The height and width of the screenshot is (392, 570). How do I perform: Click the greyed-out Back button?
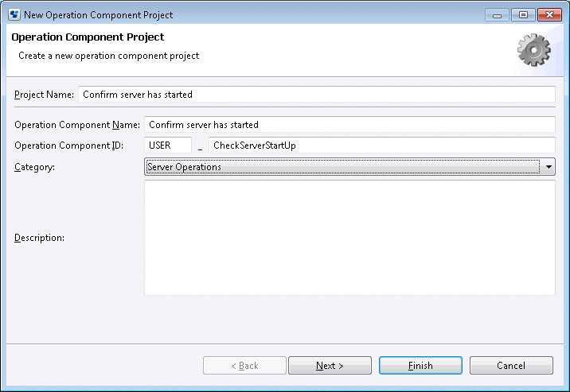[x=244, y=366]
